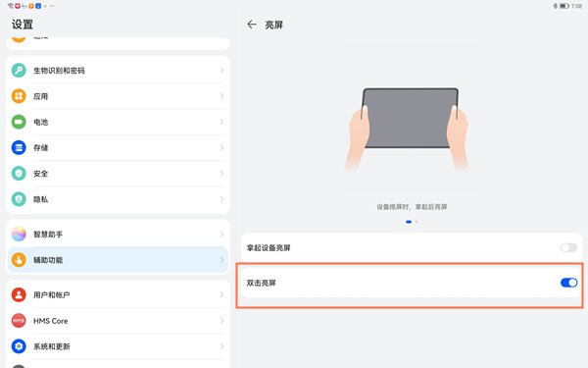Switch to the second carousel page dot
This screenshot has width=588, height=368.
click(x=416, y=222)
